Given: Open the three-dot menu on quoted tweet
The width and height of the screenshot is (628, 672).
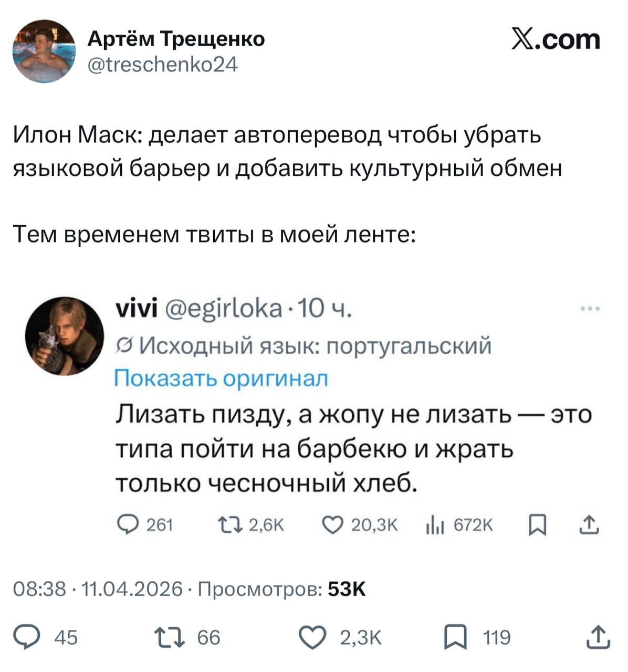Looking at the screenshot, I should pyautogui.click(x=590, y=309).
